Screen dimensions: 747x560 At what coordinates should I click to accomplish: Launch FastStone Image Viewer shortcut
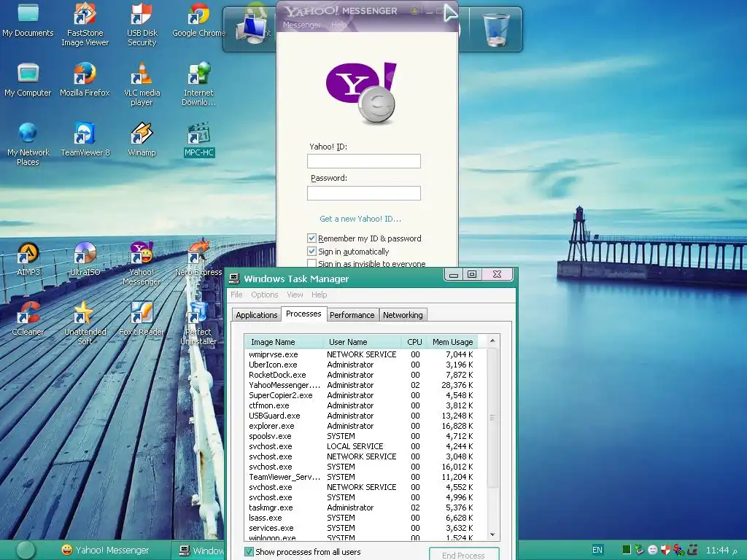coord(85,25)
